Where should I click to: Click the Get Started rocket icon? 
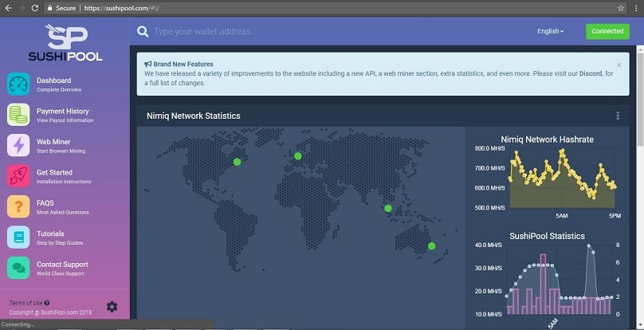pyautogui.click(x=18, y=176)
